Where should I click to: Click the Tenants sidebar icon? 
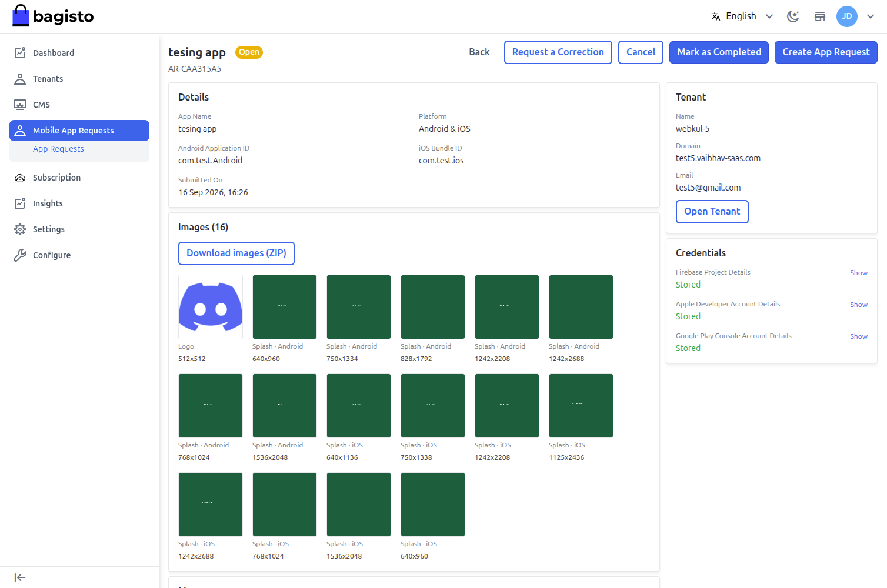coord(20,79)
